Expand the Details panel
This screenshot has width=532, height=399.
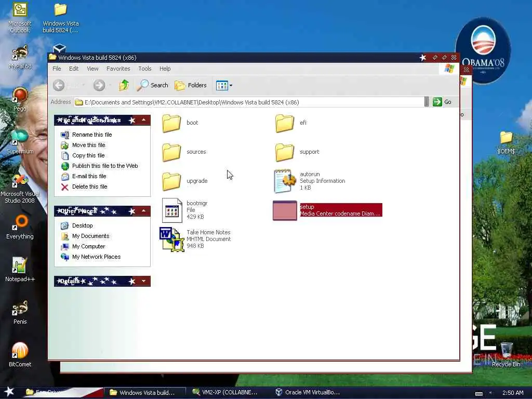pyautogui.click(x=143, y=281)
